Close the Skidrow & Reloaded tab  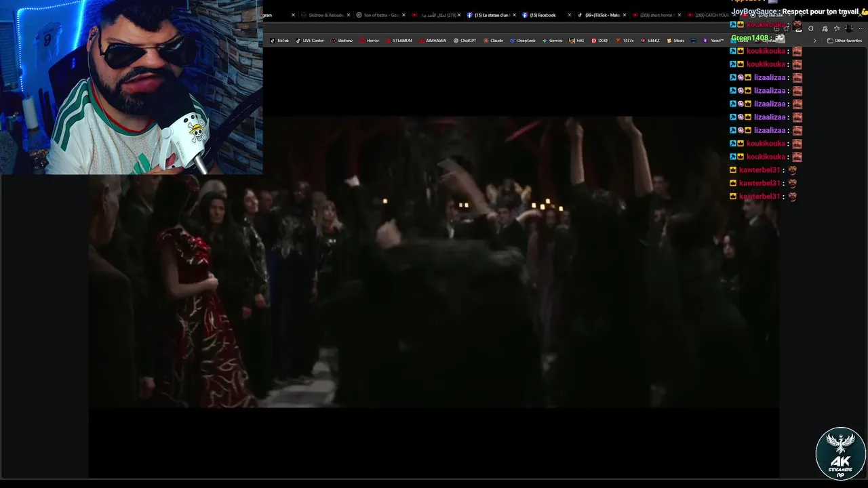click(349, 15)
